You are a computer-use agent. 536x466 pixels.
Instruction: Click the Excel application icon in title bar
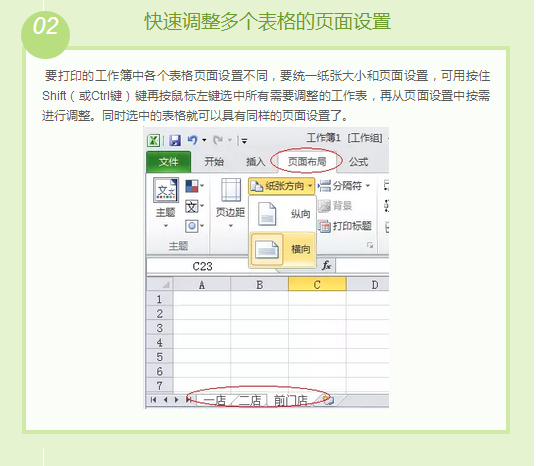coord(153,140)
